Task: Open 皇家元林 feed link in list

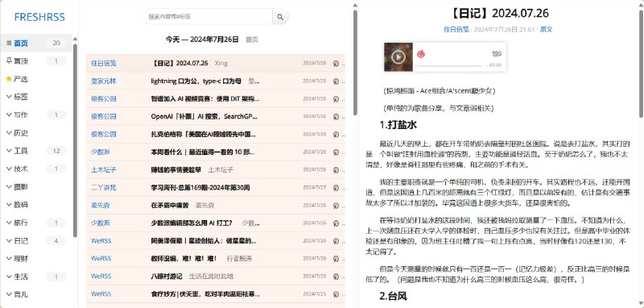Action: click(104, 81)
